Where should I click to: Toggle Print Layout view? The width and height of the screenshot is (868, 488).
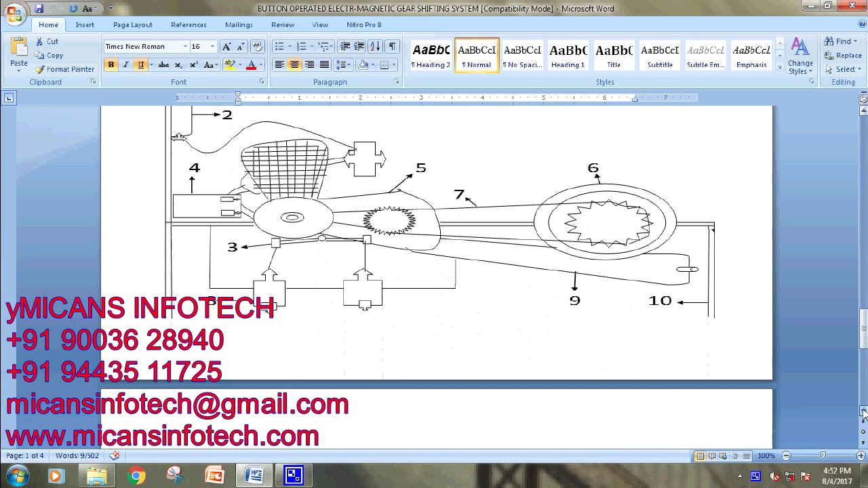[x=701, y=456]
